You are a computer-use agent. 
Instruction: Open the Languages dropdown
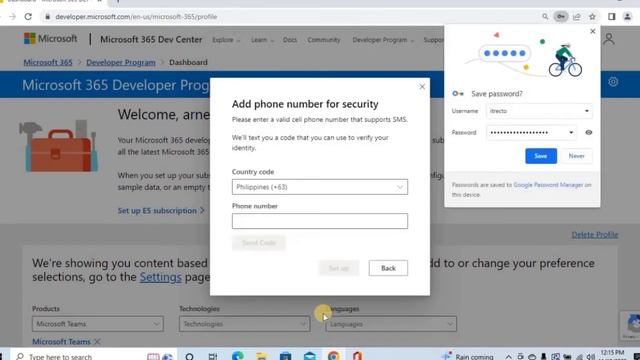click(x=391, y=324)
